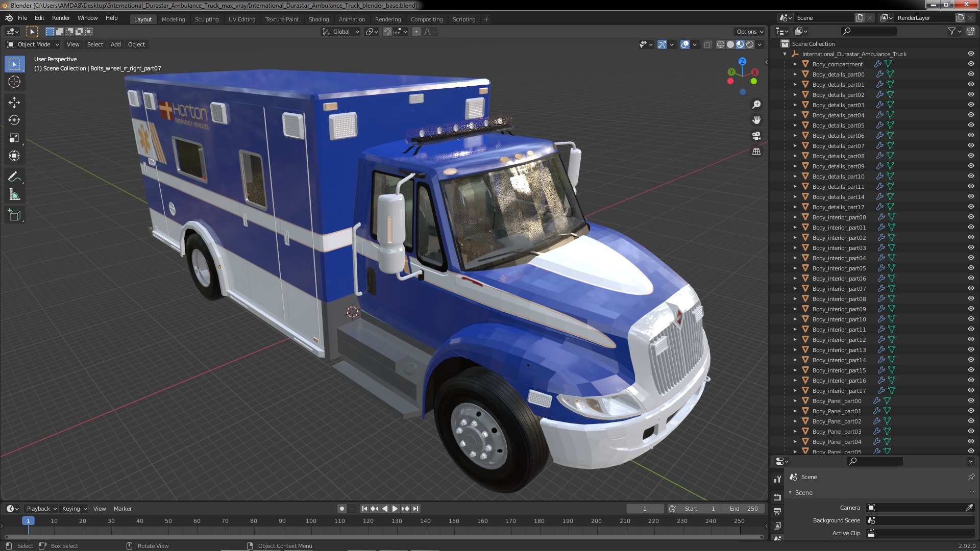Click the eyedropper next to Camera field
This screenshot has width=980, height=551.
[969, 508]
